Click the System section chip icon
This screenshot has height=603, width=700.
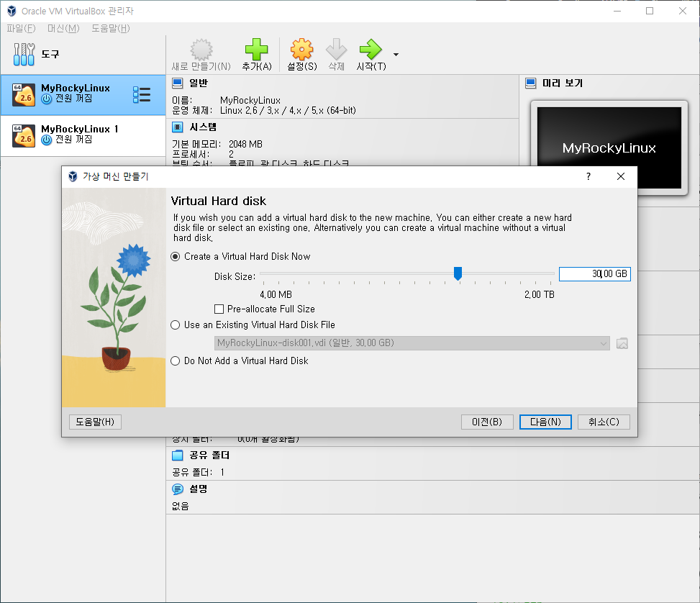(177, 127)
